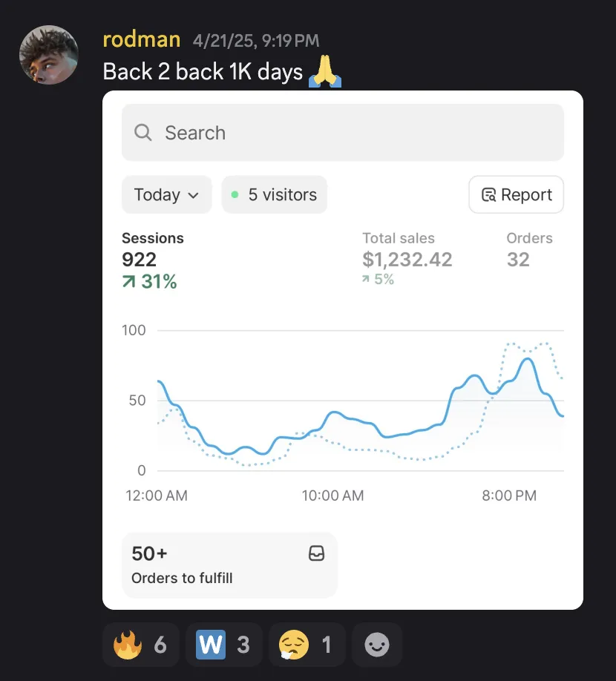Open rodman's username profile

[x=142, y=39]
